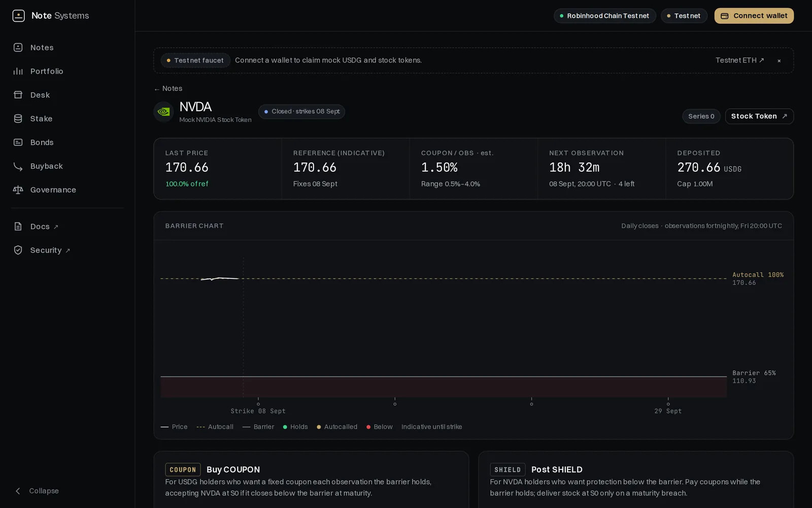Open the Robinhood Chain Testnet selector
The height and width of the screenshot is (508, 812).
(x=605, y=16)
